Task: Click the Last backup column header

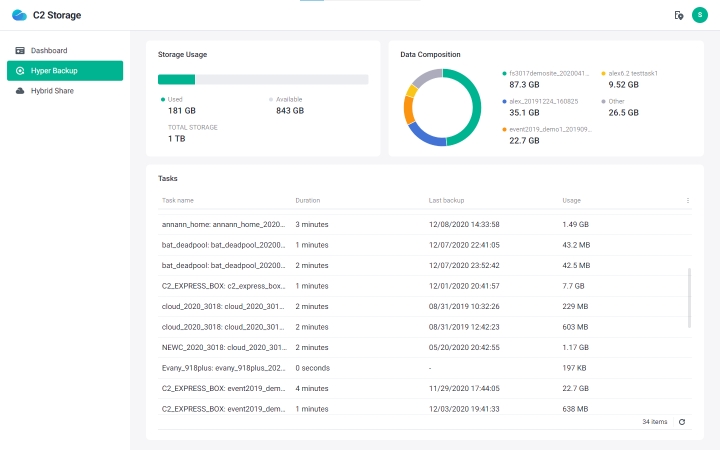Action: [x=446, y=200]
